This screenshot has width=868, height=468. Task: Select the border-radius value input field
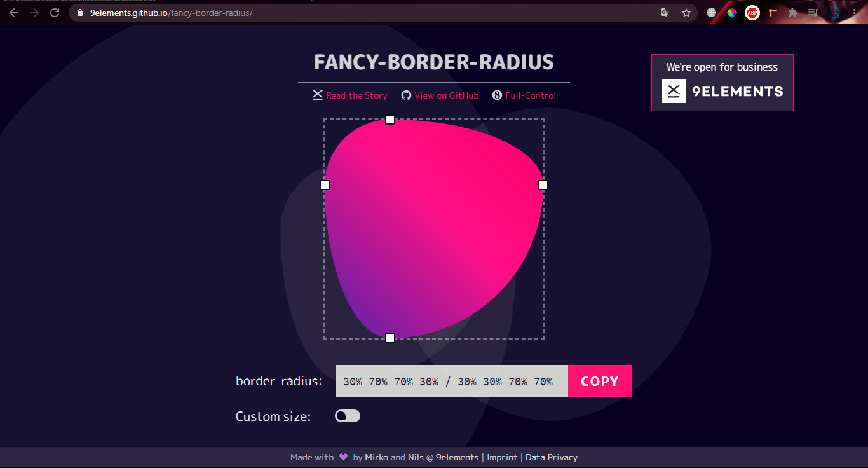pos(451,381)
